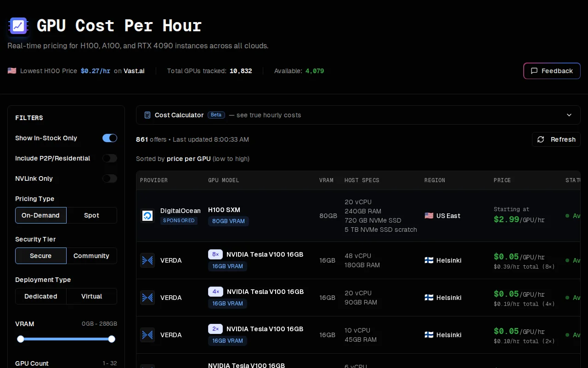This screenshot has height=368, width=588.
Task: Click the Beta badge beside Cost Calculator
Action: click(216, 115)
